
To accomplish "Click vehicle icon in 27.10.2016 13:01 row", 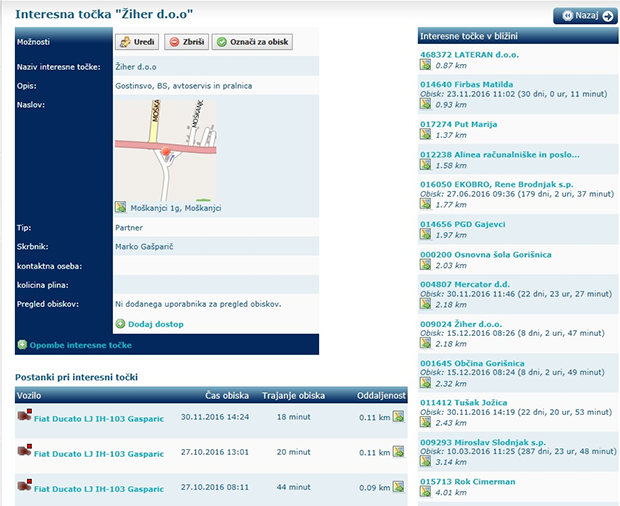I will click(x=25, y=450).
